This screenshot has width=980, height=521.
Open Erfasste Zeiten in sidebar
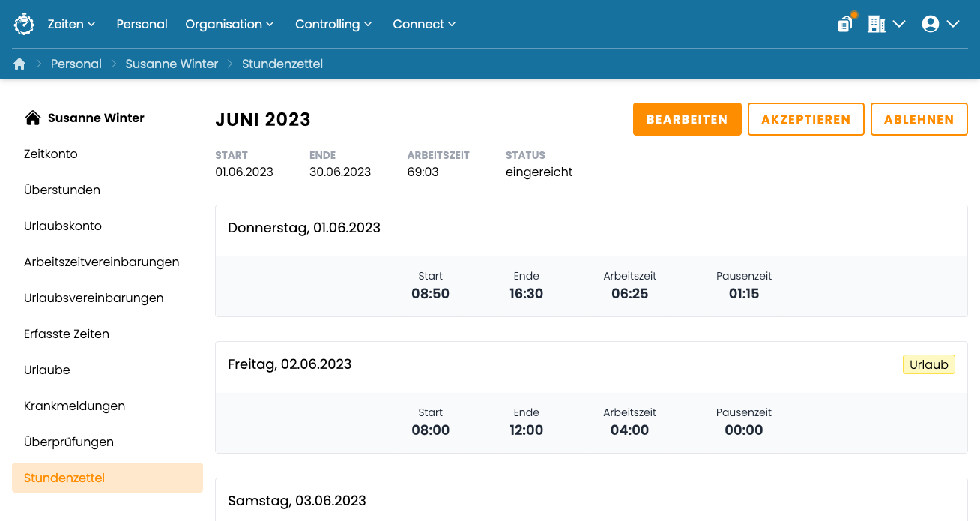tap(107, 334)
